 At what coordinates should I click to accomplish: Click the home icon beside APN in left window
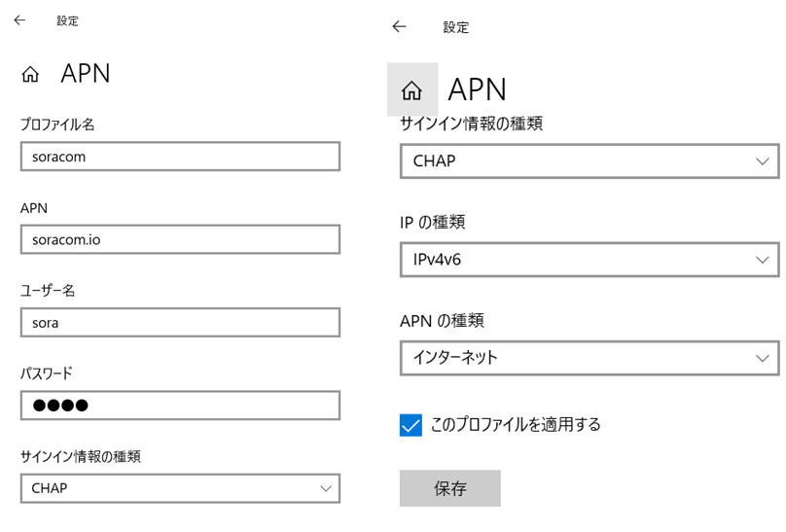click(x=30, y=75)
